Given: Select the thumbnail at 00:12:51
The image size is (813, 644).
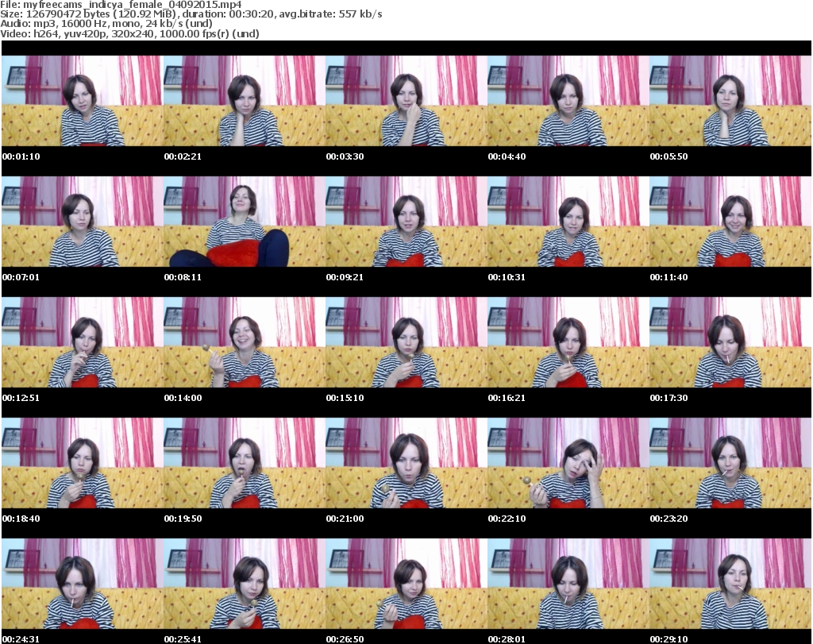Looking at the screenshot, I should click(83, 342).
